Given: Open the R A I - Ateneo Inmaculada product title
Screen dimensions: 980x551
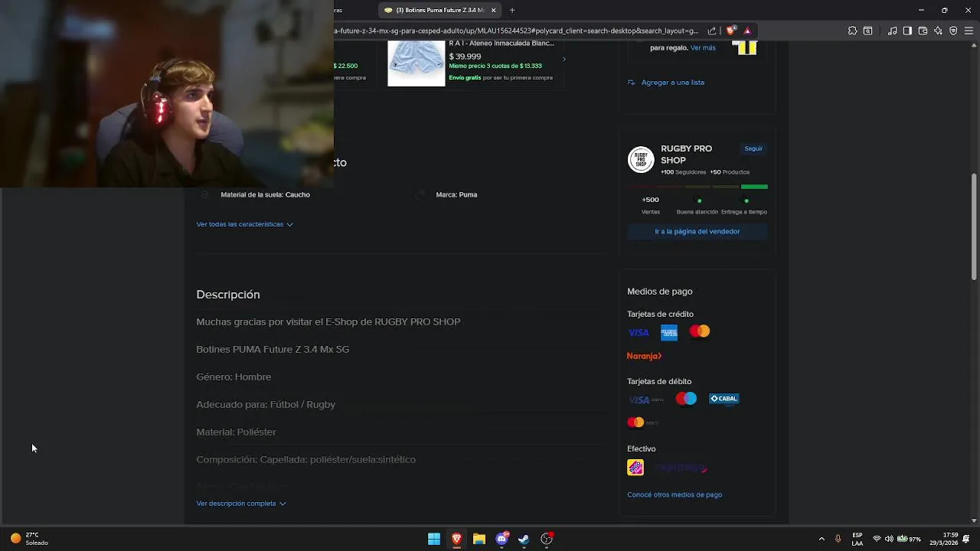Looking at the screenshot, I should click(501, 44).
